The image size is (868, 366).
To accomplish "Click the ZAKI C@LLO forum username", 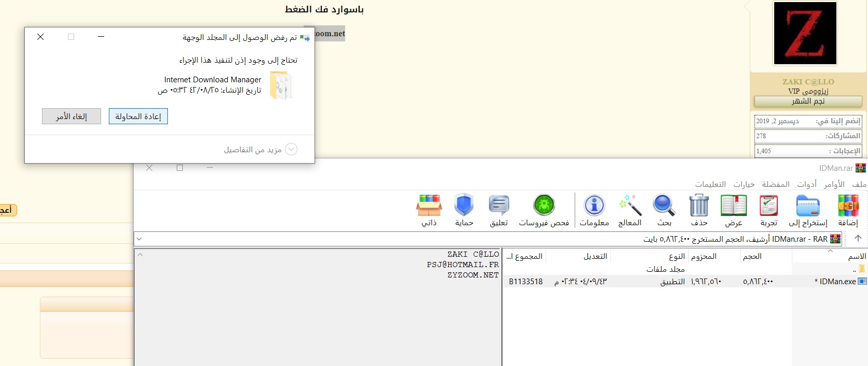I will [808, 82].
